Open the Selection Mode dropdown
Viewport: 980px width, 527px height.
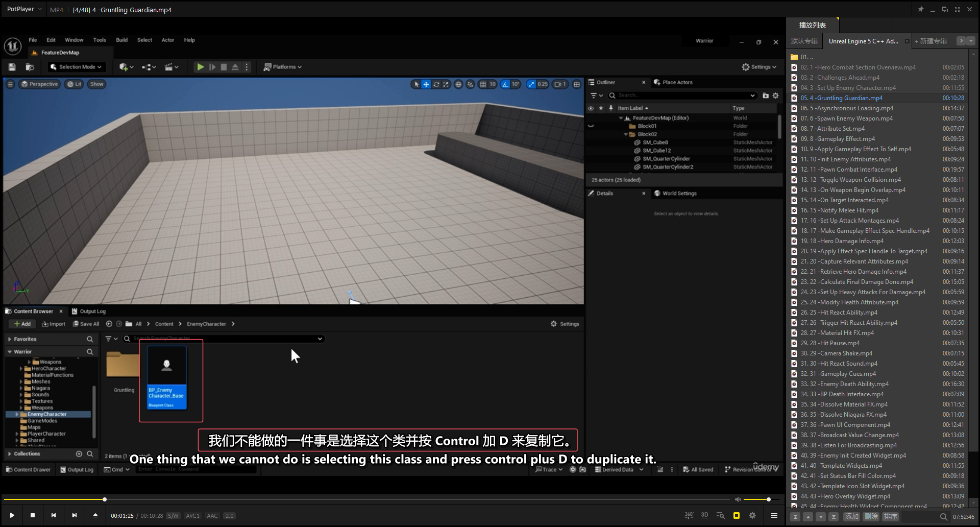pyautogui.click(x=77, y=67)
